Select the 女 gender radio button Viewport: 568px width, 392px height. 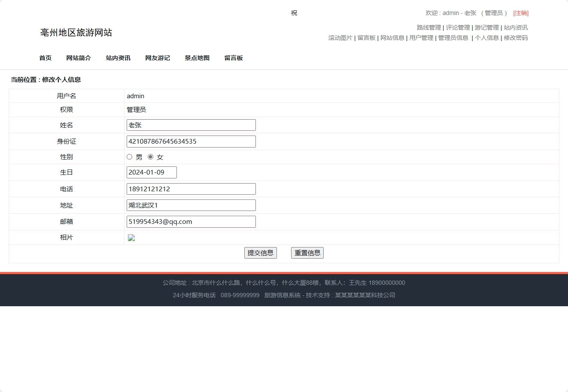150,157
